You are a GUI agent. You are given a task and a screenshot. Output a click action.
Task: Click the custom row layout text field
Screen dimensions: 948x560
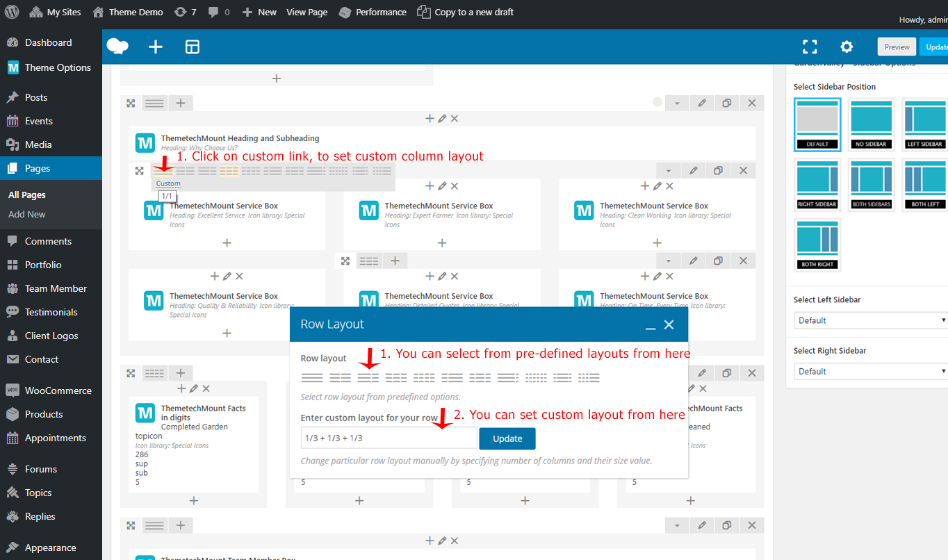389,438
